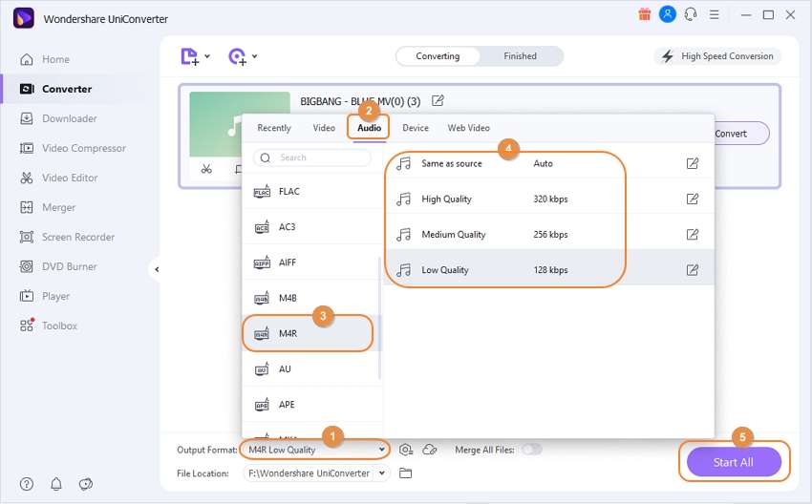Select the AIFF format

pos(311,262)
